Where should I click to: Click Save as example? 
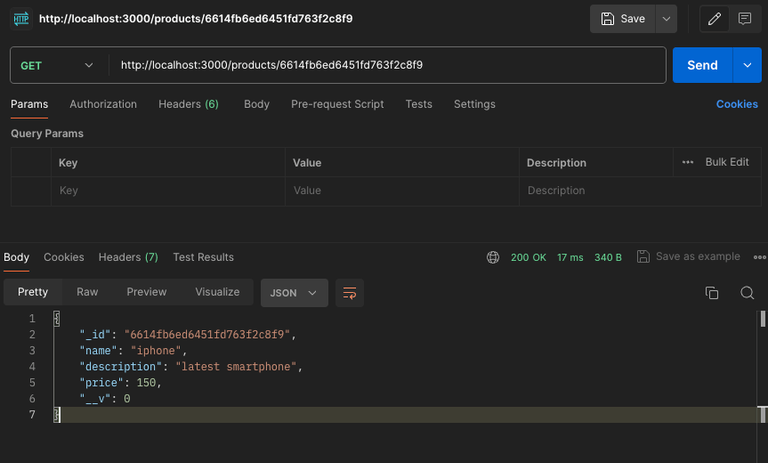tap(688, 257)
